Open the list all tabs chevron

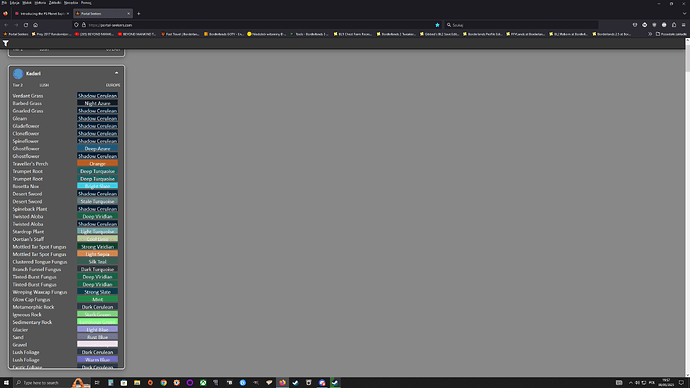click(x=684, y=14)
